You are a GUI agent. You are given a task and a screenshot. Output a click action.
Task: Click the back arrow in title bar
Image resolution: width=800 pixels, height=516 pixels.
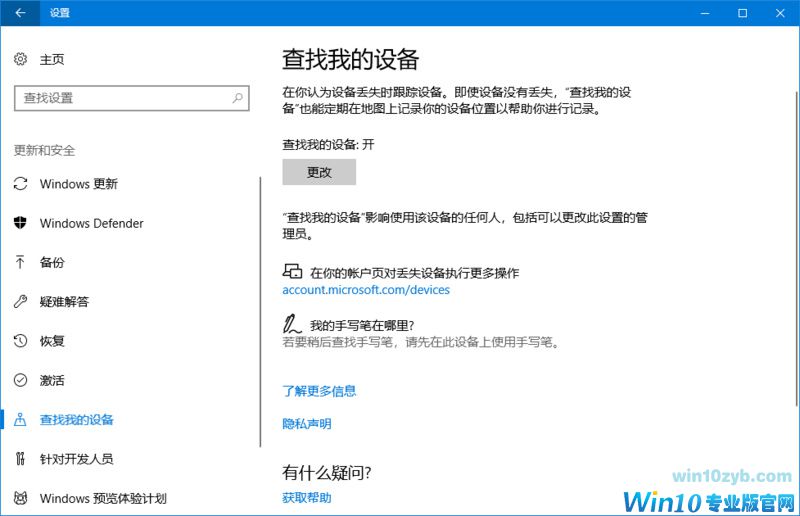(21, 13)
